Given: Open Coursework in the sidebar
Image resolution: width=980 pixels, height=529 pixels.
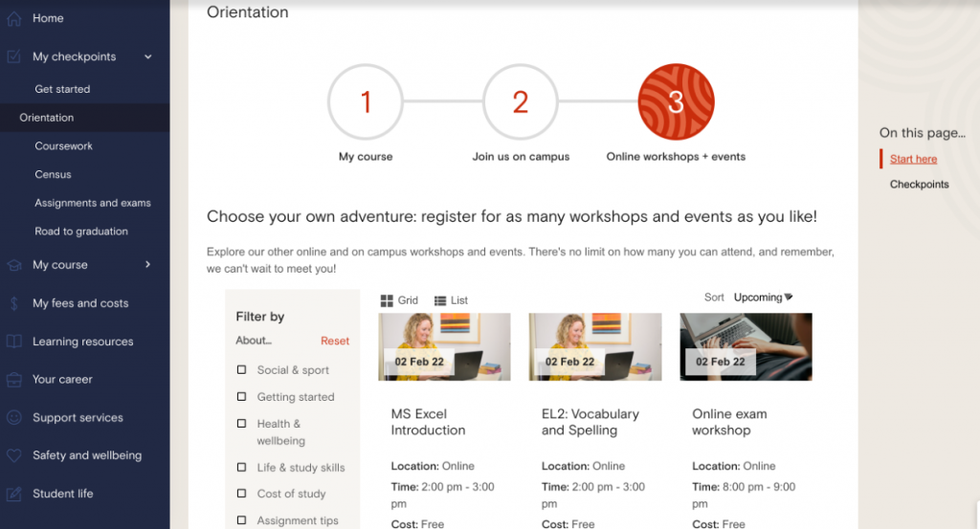Looking at the screenshot, I should point(63,146).
